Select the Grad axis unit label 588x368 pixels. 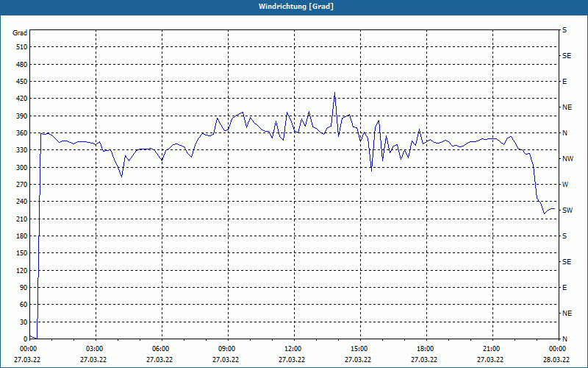coord(20,33)
